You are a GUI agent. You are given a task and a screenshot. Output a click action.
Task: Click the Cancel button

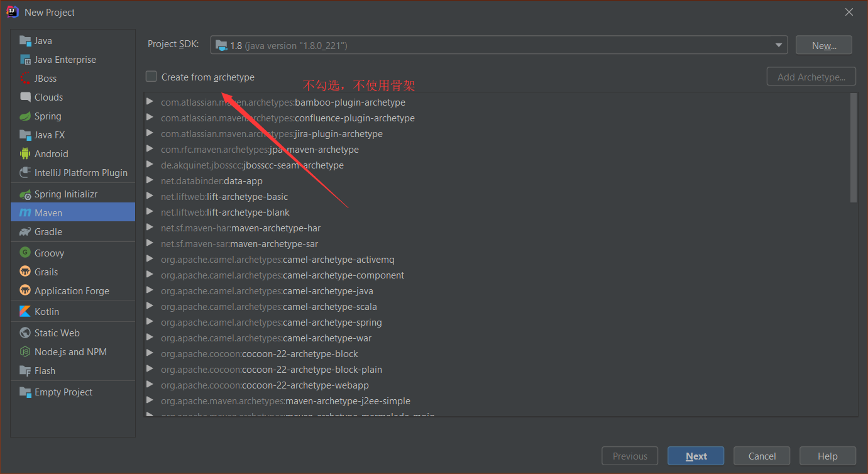[762, 456]
